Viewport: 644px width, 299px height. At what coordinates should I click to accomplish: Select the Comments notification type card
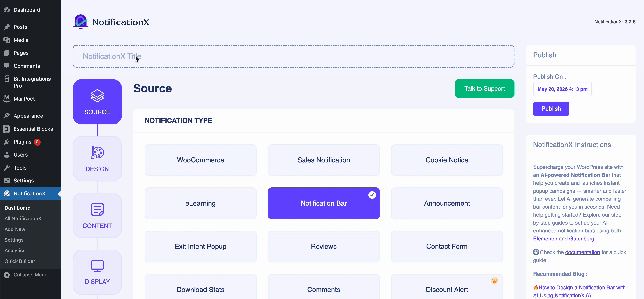(324, 286)
